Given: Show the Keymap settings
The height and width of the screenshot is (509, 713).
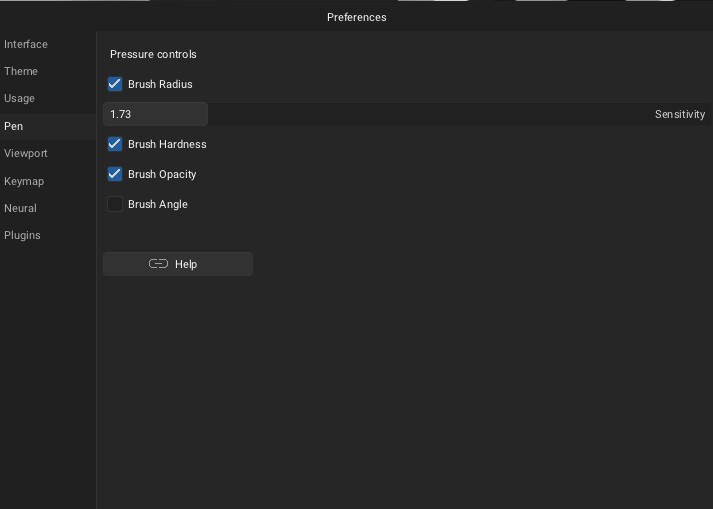Looking at the screenshot, I should (24, 181).
